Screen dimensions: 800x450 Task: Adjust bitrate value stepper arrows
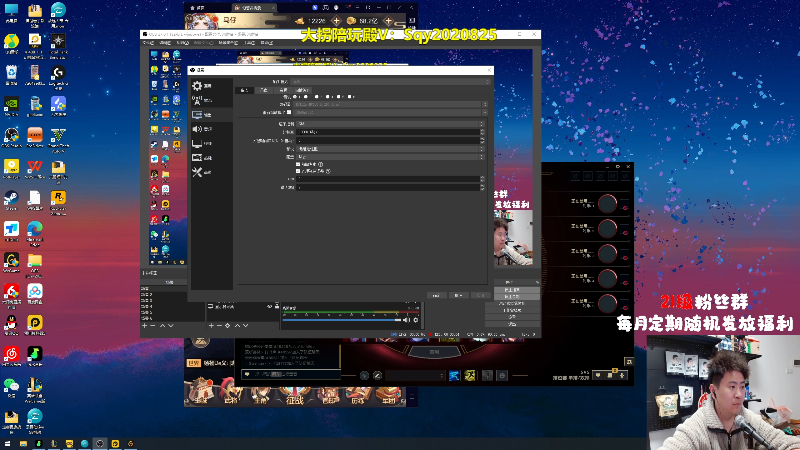(x=482, y=132)
